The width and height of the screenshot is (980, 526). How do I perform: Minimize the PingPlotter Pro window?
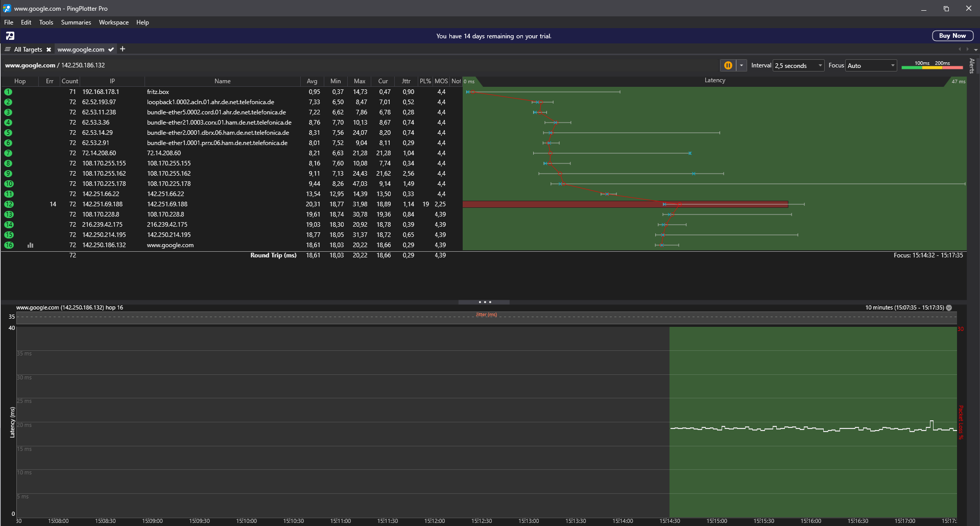click(x=923, y=9)
